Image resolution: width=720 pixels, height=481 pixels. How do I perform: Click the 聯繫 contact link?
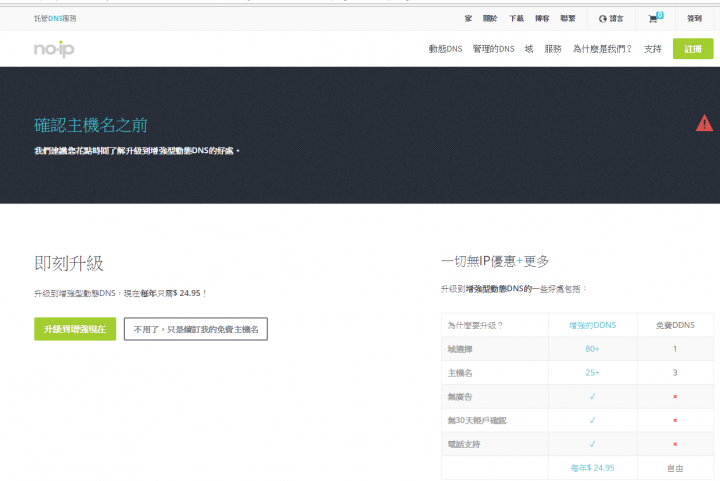click(x=568, y=18)
